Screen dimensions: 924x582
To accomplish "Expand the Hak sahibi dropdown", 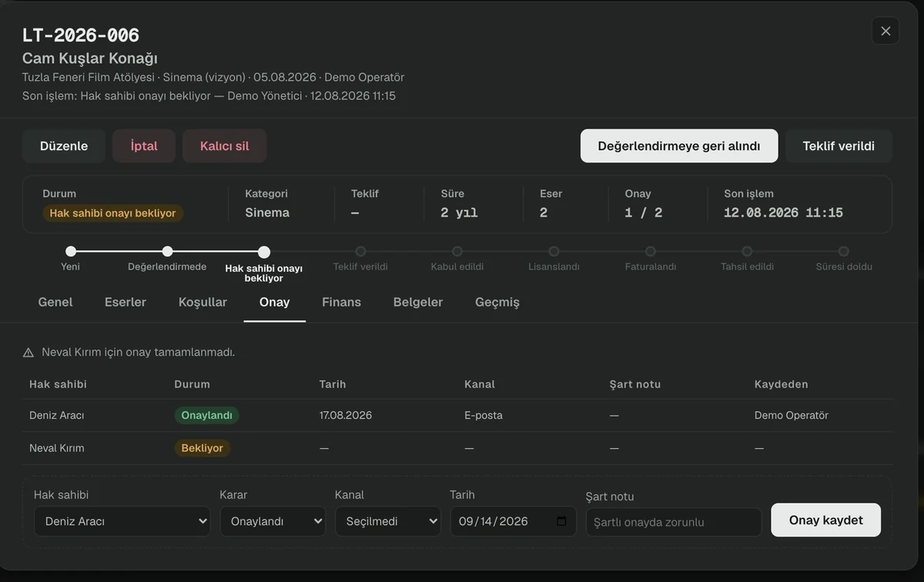I will click(x=122, y=521).
